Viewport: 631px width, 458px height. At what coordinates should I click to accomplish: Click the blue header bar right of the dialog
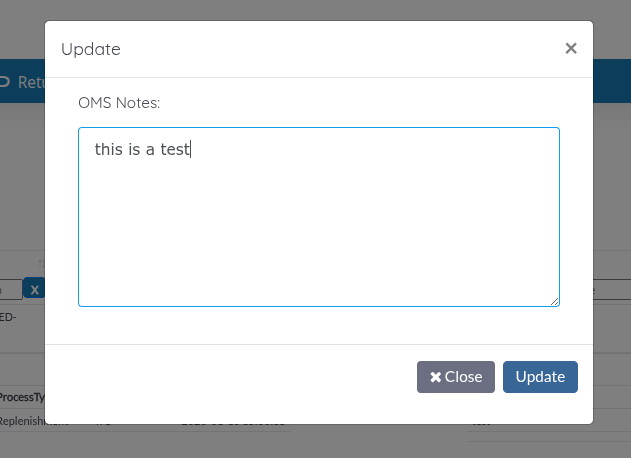click(612, 82)
